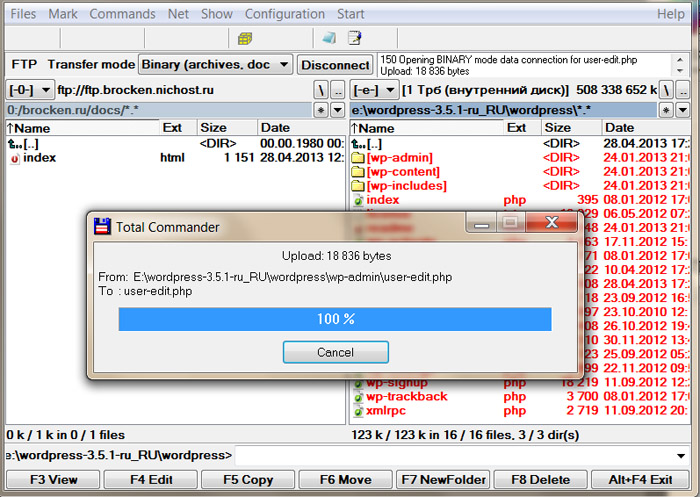Open right panel favorites asterisk button
The height and width of the screenshot is (497, 700).
(666, 110)
